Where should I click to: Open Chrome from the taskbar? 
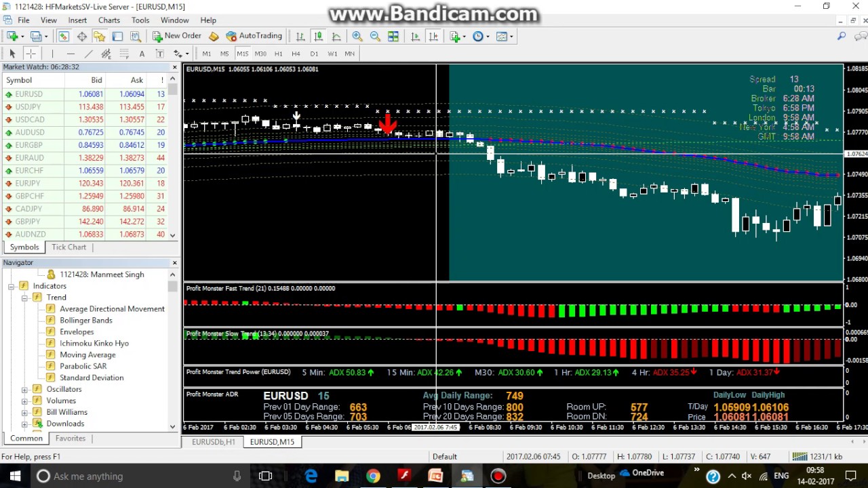373,476
